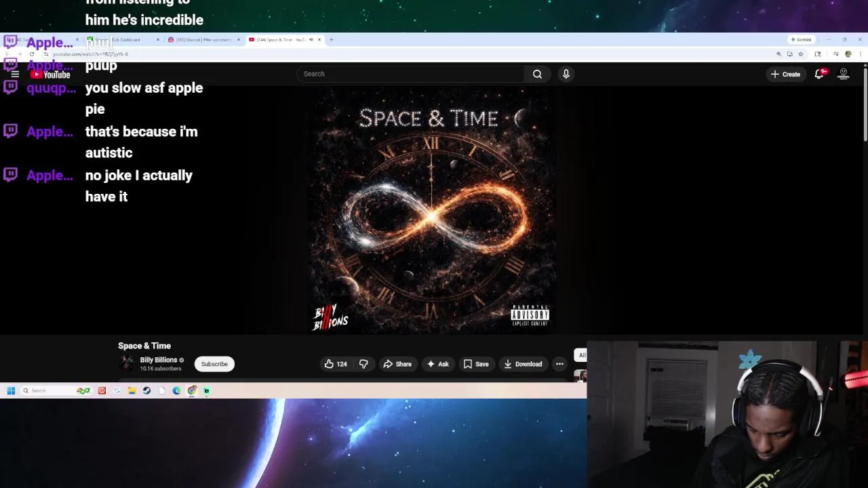Image resolution: width=868 pixels, height=488 pixels.
Task: Open the Windows Start menu
Action: click(x=11, y=390)
